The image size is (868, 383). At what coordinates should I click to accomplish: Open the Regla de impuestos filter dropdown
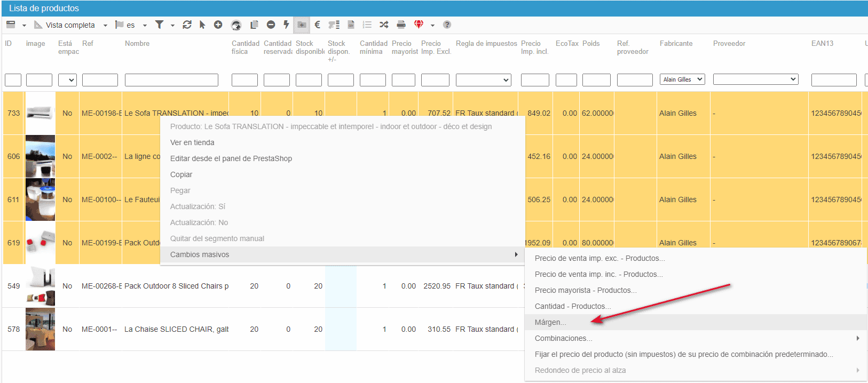pos(483,80)
